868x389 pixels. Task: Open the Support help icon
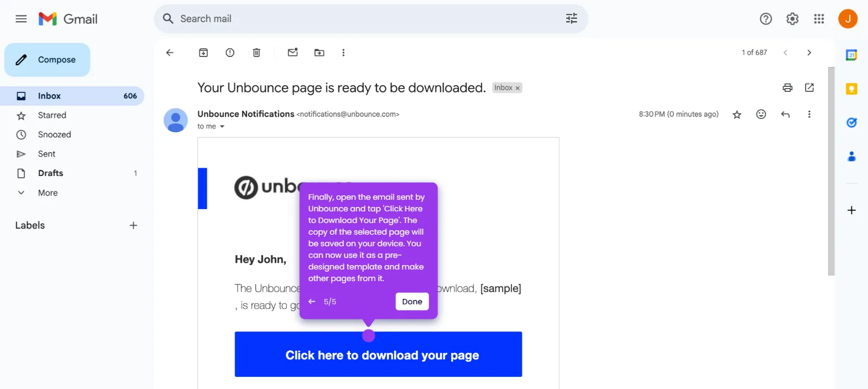(x=766, y=19)
